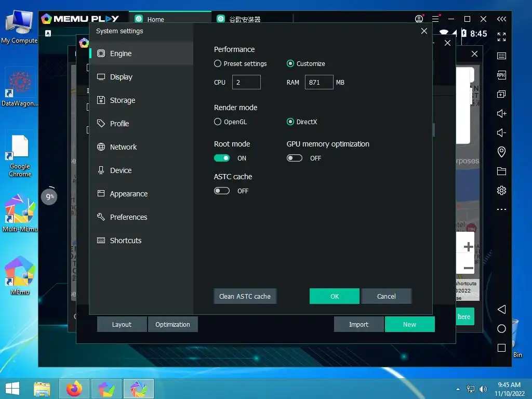
Task: Open the Storage settings section
Action: tap(141, 100)
